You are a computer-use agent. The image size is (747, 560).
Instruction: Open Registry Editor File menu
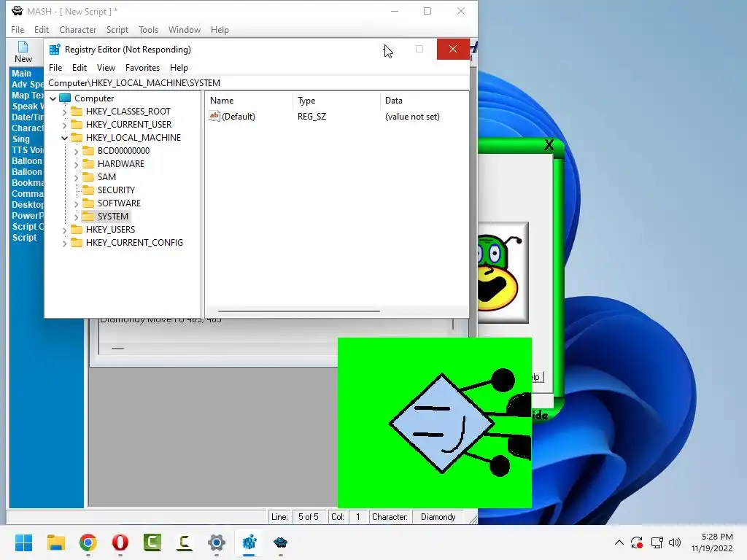pos(55,68)
